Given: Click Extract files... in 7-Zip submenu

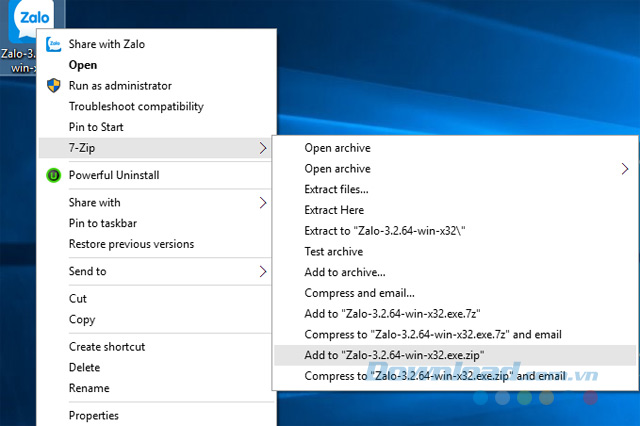Looking at the screenshot, I should (x=336, y=189).
